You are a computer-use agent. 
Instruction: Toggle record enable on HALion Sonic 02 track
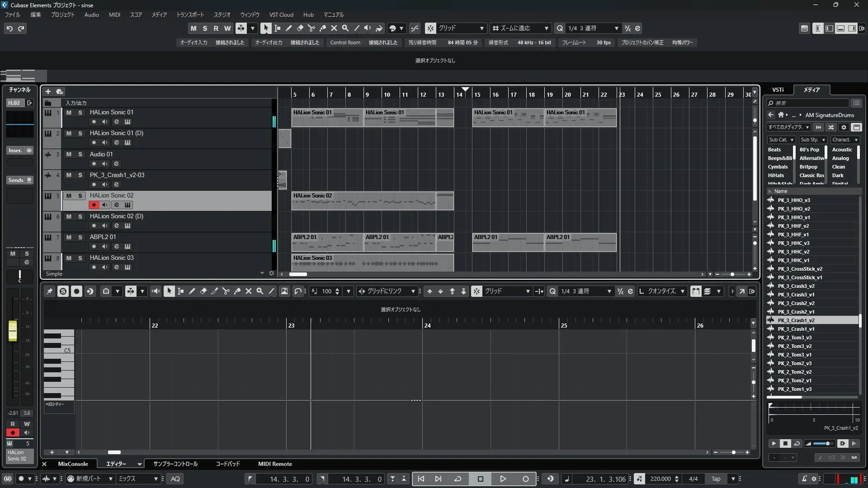pyautogui.click(x=94, y=205)
